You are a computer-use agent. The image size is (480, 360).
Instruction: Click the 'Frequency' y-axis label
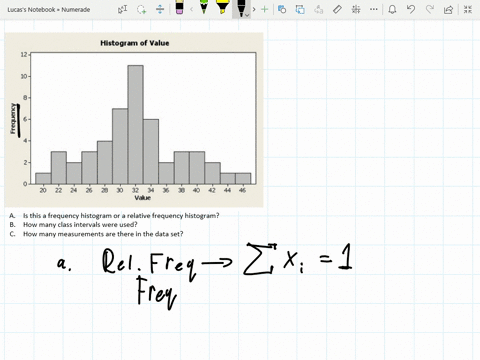(x=13, y=119)
